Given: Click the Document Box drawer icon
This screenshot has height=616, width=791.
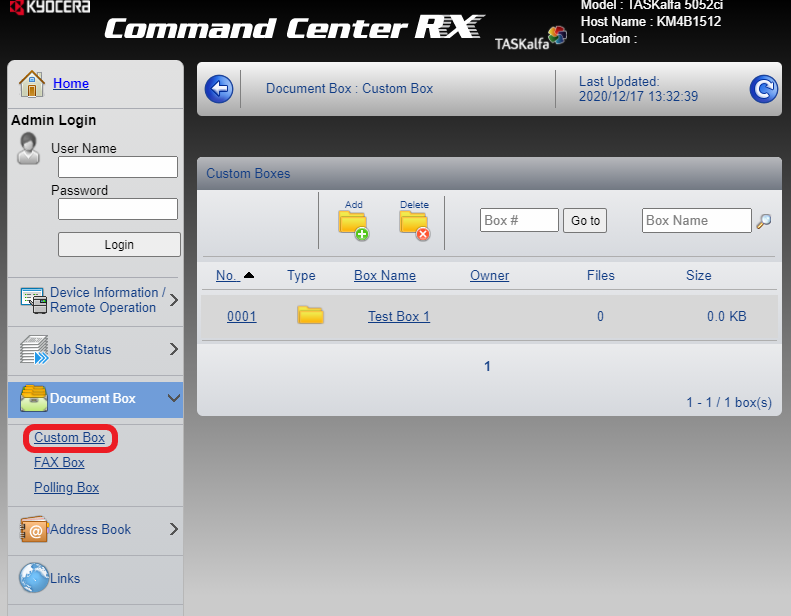Looking at the screenshot, I should (34, 398).
